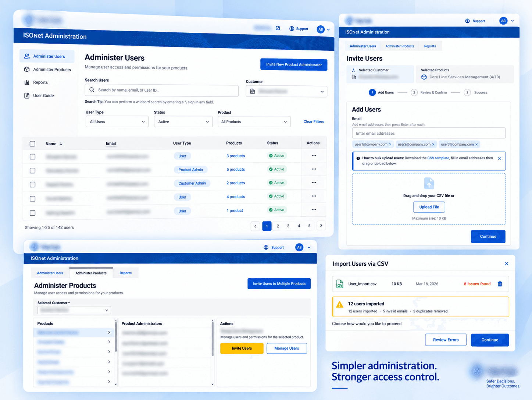Switch to Reports tab in Administer Products window
This screenshot has width=532, height=400.
point(125,273)
